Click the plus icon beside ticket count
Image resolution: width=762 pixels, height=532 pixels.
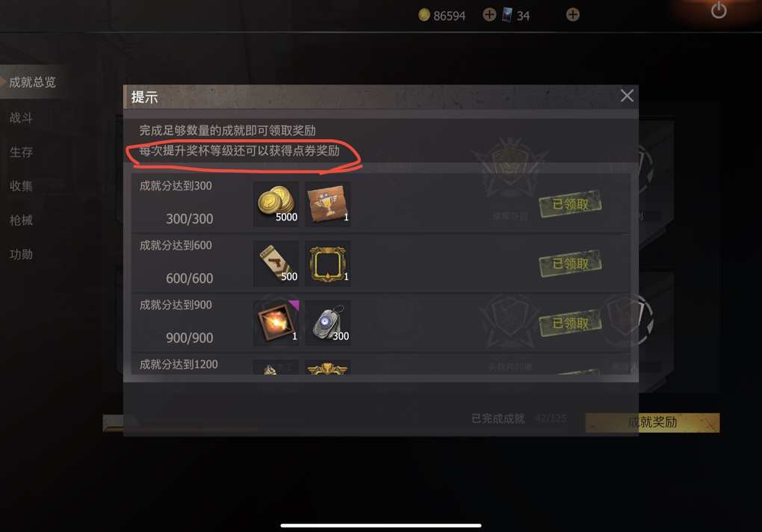click(572, 15)
